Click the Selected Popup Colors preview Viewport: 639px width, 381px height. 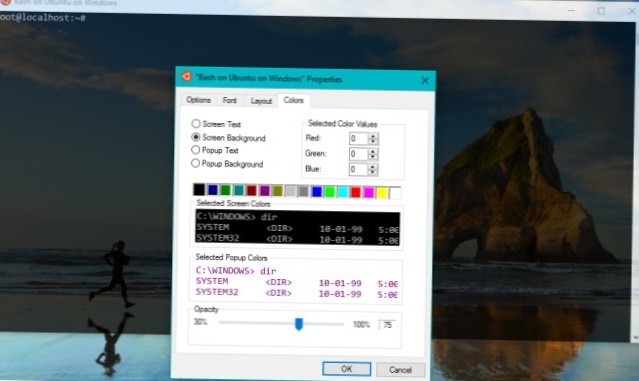[297, 282]
